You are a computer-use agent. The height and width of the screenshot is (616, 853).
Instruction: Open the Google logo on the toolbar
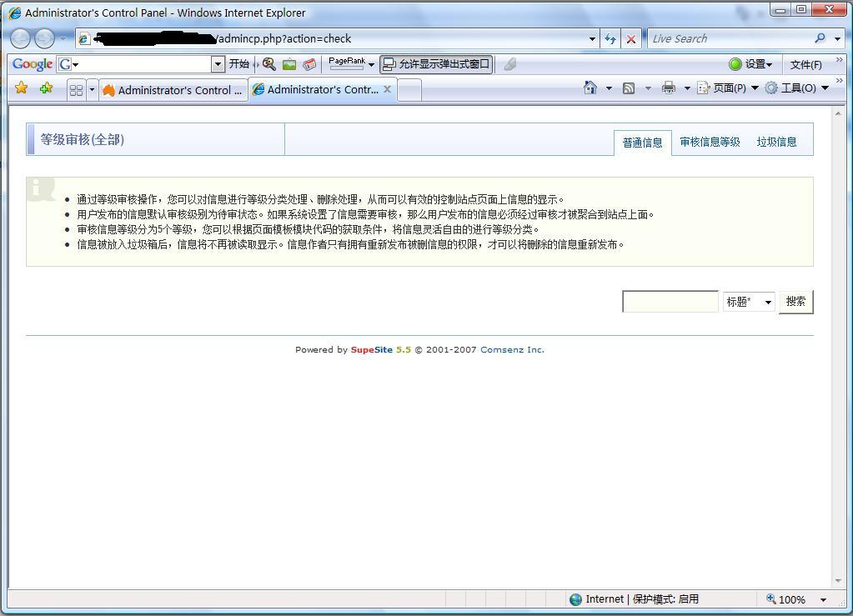[32, 64]
